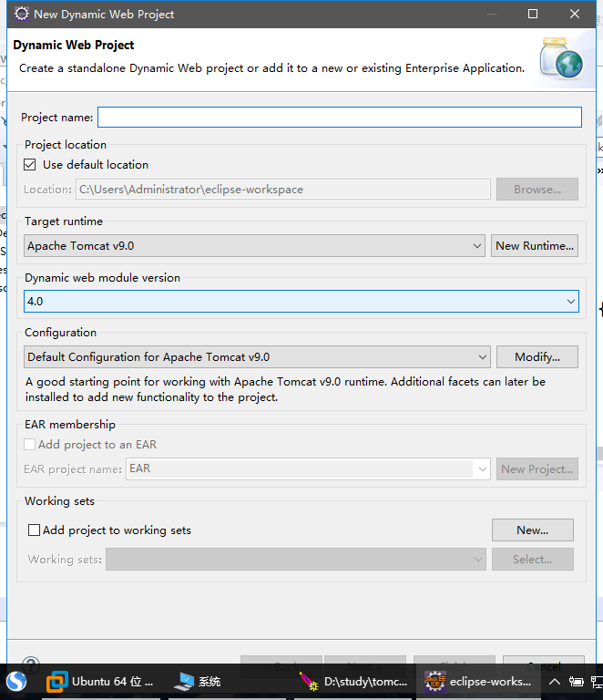Click the blue swirl taskbar icon

16,682
